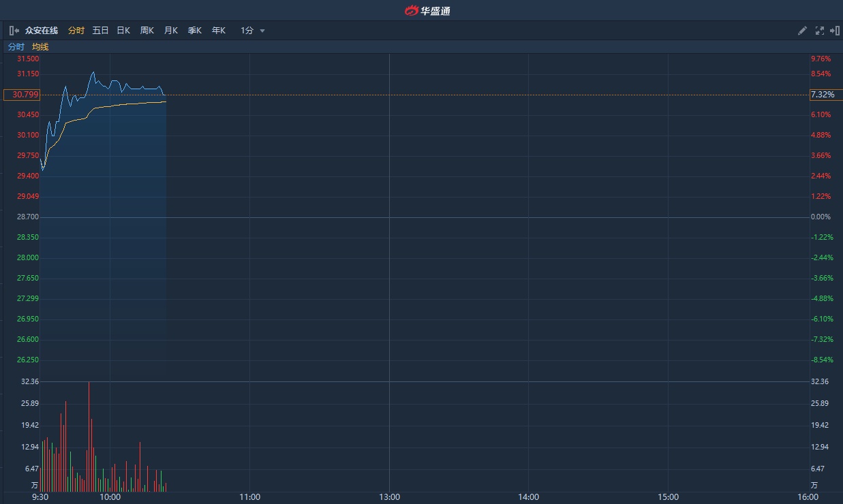Image resolution: width=843 pixels, height=504 pixels.
Task: Switch to the 年K chart tab
Action: tap(218, 31)
